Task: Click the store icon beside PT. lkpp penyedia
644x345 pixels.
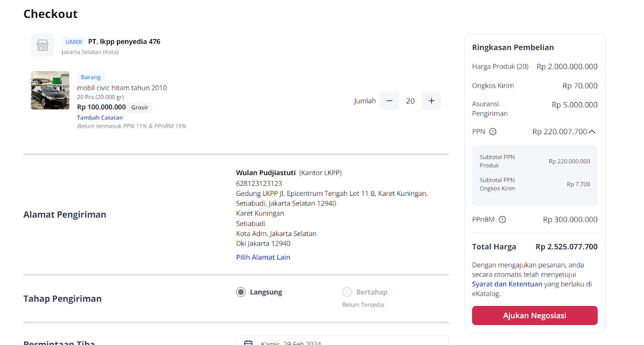Action: click(42, 45)
